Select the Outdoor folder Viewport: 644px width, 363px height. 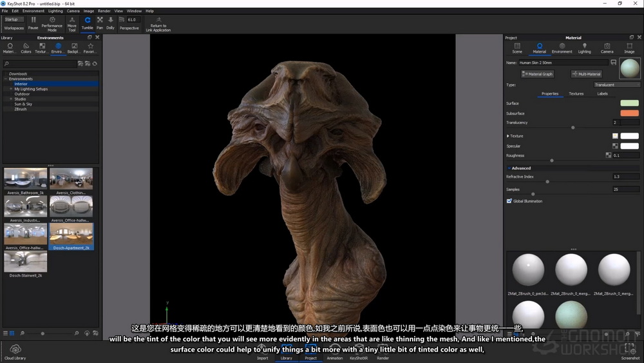point(22,93)
